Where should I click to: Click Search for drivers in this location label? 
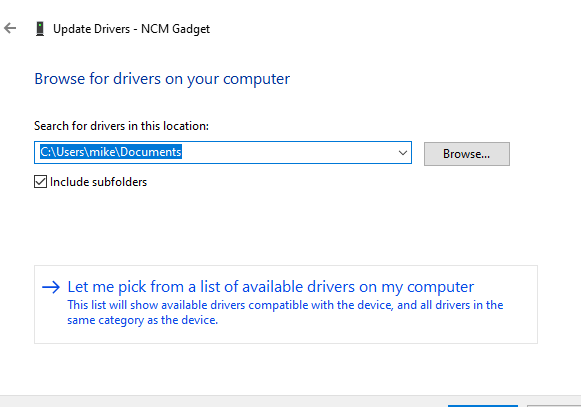tap(122, 126)
